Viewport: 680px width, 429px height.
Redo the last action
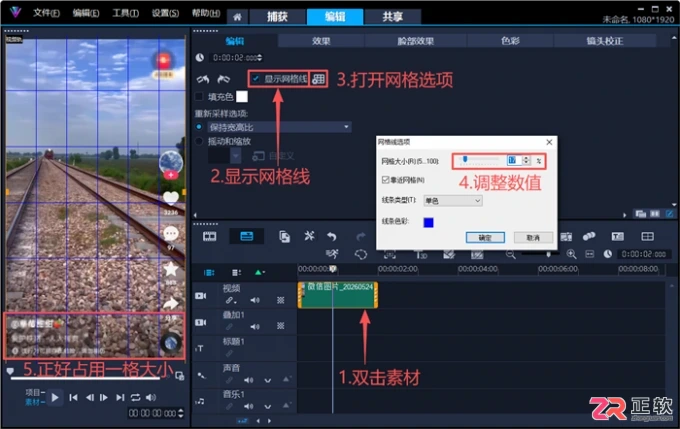pyautogui.click(x=360, y=236)
